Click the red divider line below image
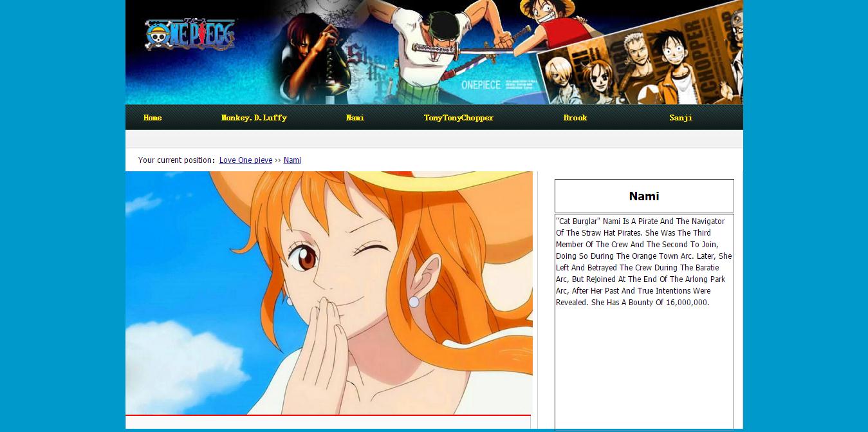The height and width of the screenshot is (432, 868). pos(328,415)
